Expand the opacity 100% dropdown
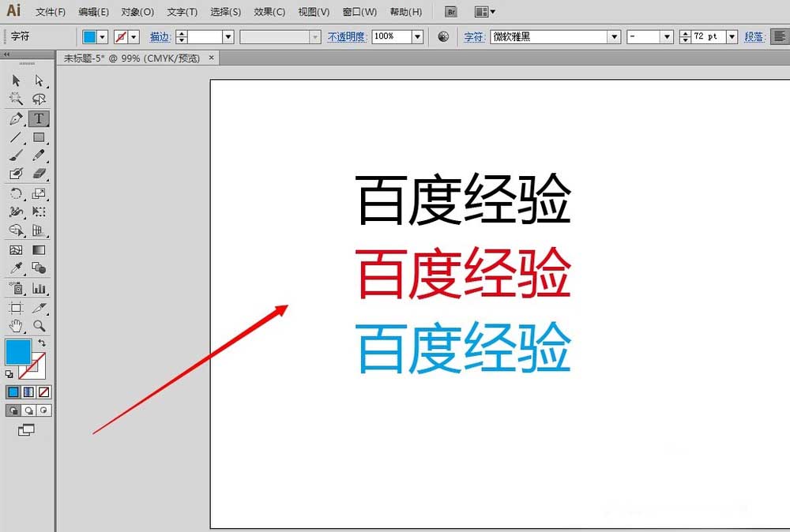The width and height of the screenshot is (790, 532). (x=417, y=37)
